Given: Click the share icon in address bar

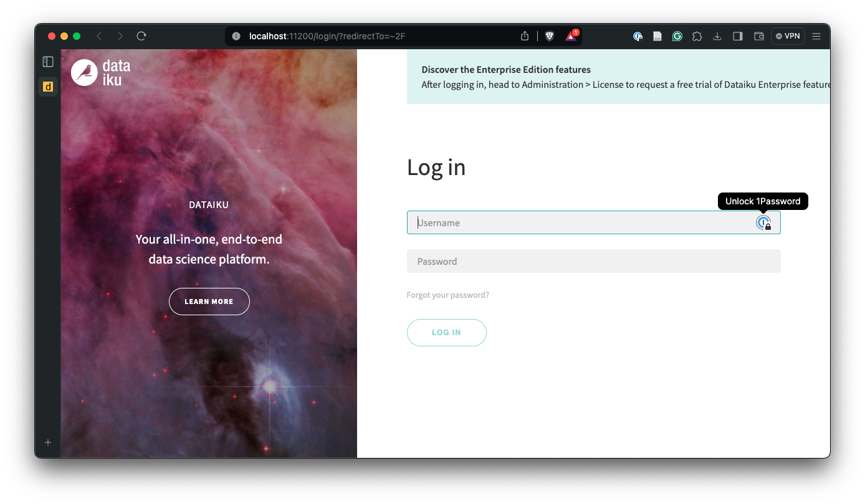Looking at the screenshot, I should pyautogui.click(x=525, y=36).
